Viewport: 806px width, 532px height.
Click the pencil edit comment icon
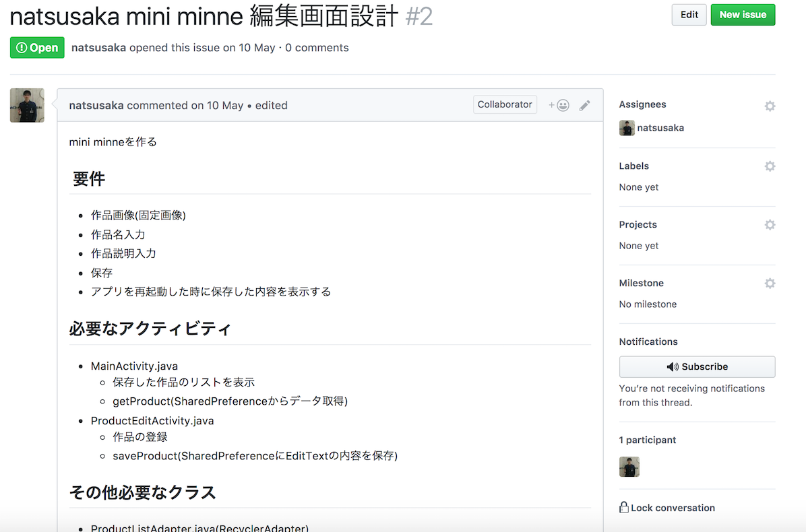(585, 105)
